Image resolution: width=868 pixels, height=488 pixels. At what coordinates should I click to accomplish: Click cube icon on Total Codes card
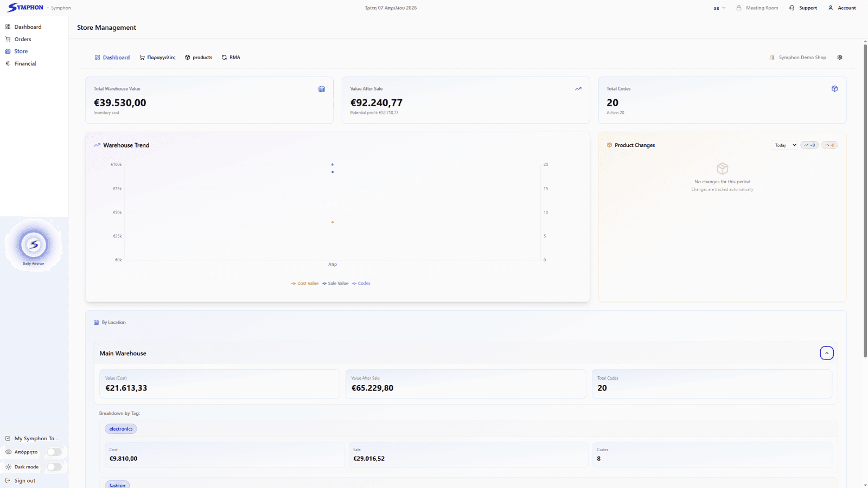pyautogui.click(x=835, y=89)
